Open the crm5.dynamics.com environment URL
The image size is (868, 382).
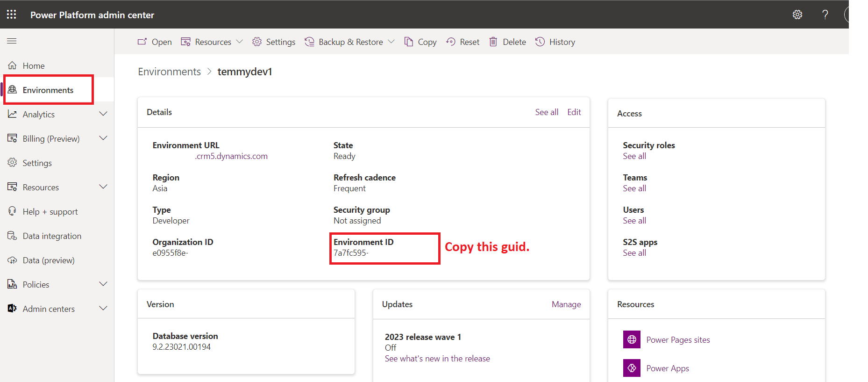(231, 156)
